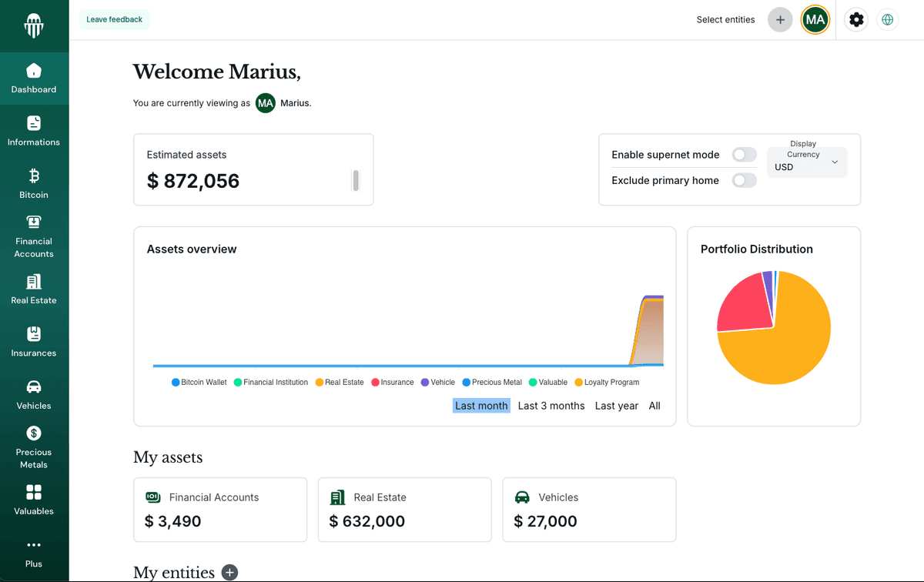Toggle Real Estate legend series visibility

coord(340,383)
